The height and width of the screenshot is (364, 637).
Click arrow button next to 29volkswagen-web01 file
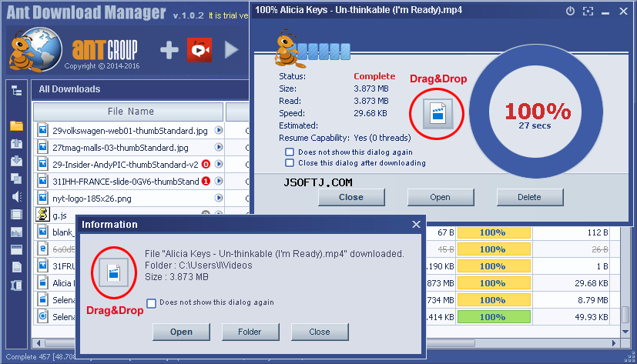pos(219,130)
